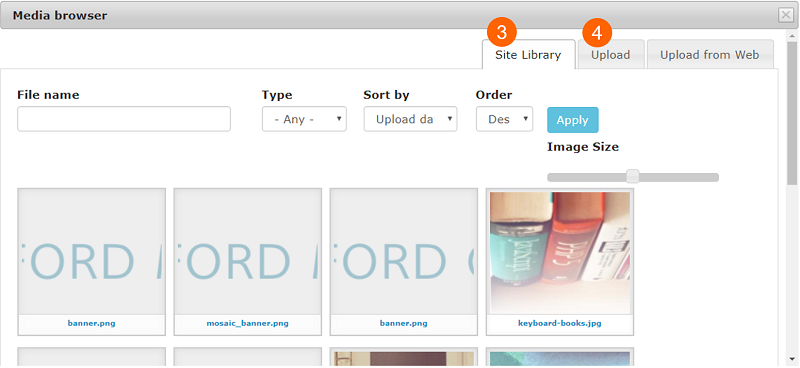Open the Upload tab

click(611, 55)
